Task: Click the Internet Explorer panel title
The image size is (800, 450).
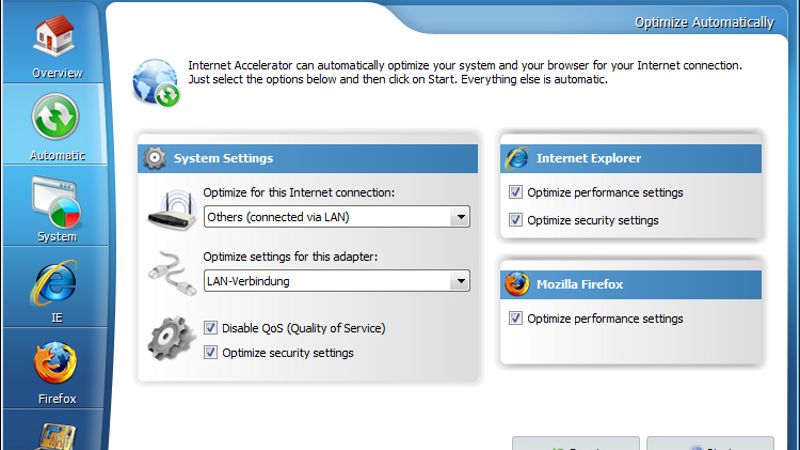Action: [x=588, y=158]
